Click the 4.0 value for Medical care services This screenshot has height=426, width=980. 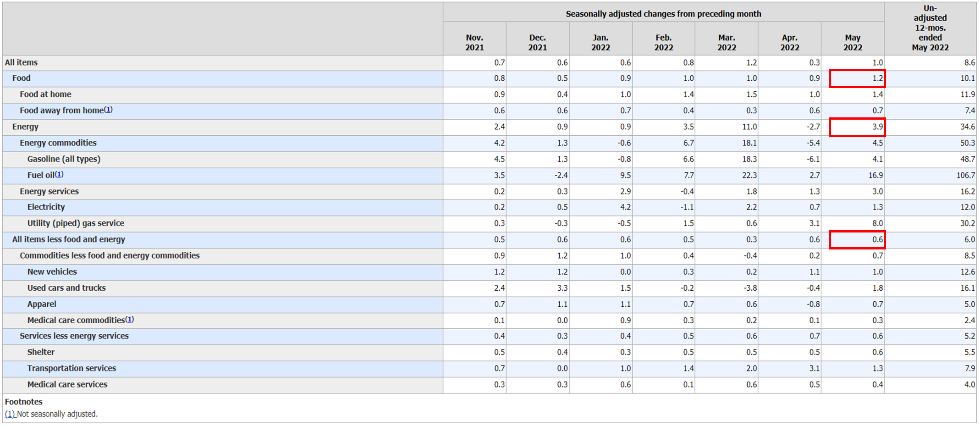click(x=969, y=384)
